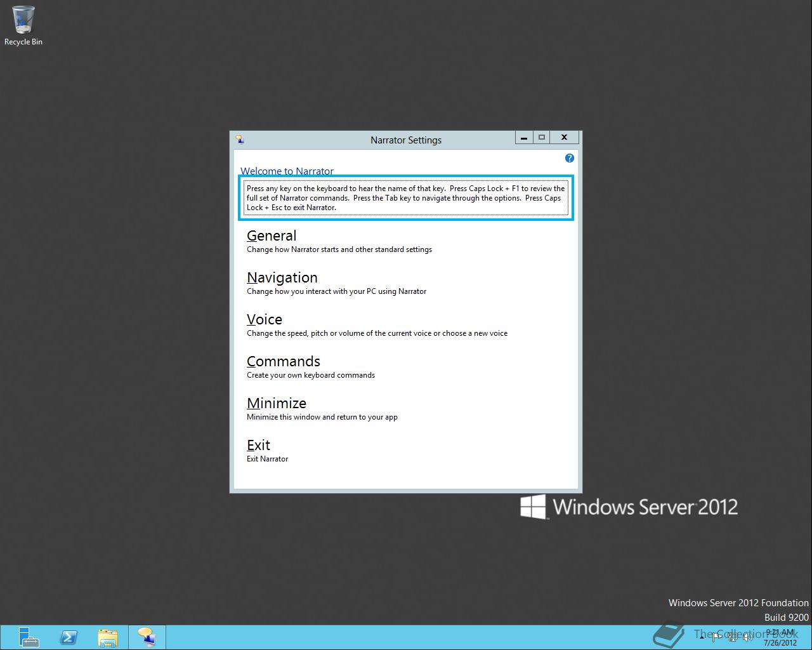Viewport: 812px width, 650px height.
Task: Click 'Change how Narrator starts' description
Action: click(x=339, y=249)
